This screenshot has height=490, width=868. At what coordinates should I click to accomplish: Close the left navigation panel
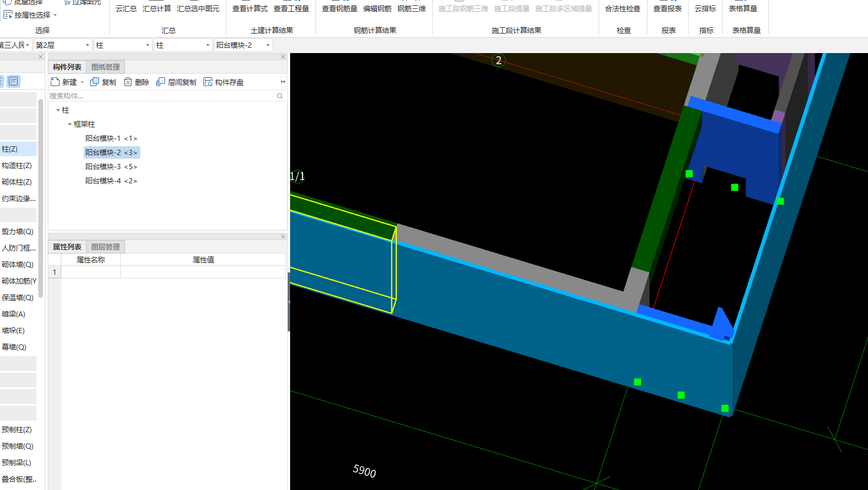(41, 57)
